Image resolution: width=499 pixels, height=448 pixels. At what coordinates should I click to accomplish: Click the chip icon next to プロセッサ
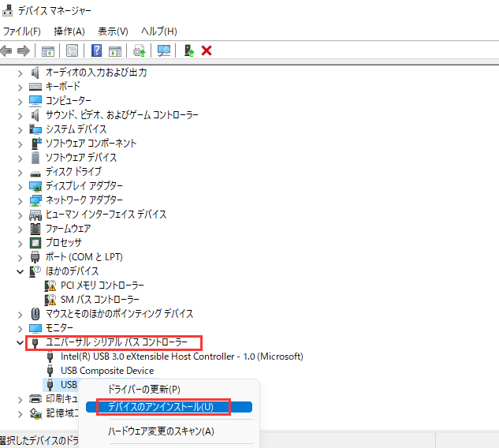point(35,243)
